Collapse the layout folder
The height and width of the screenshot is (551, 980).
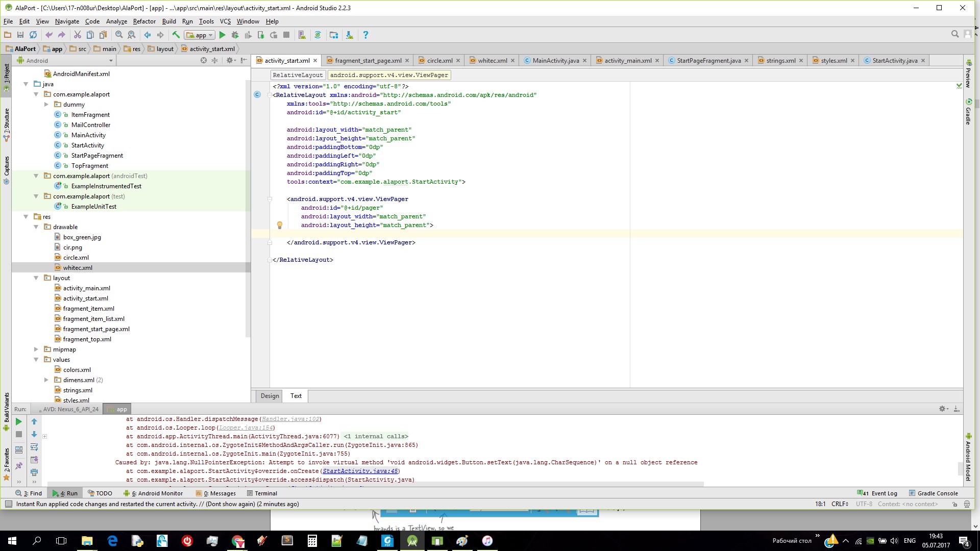click(x=36, y=278)
